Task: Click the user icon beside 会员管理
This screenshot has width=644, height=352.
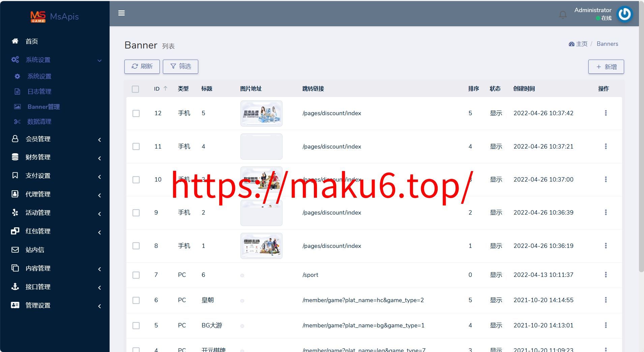Action: [x=15, y=139]
